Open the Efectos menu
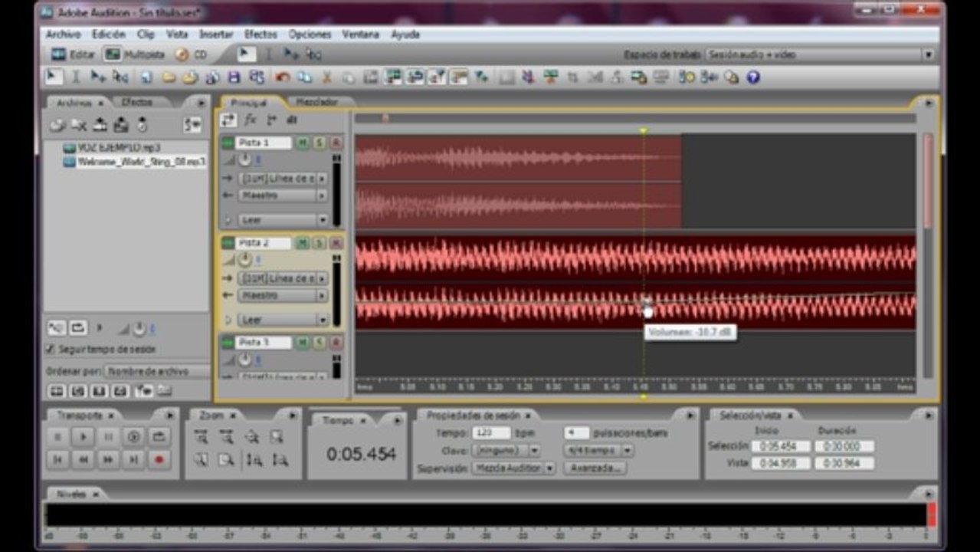The width and height of the screenshot is (980, 552). click(x=261, y=34)
